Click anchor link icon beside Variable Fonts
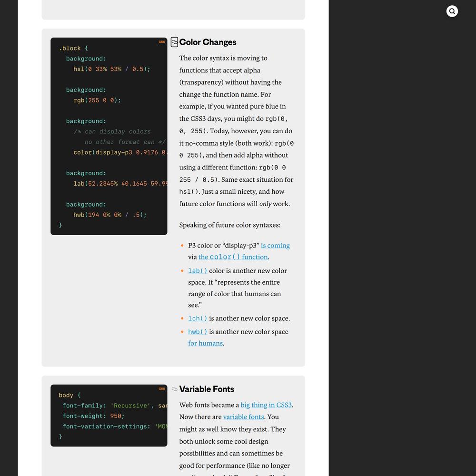The image size is (476, 476). (x=175, y=389)
